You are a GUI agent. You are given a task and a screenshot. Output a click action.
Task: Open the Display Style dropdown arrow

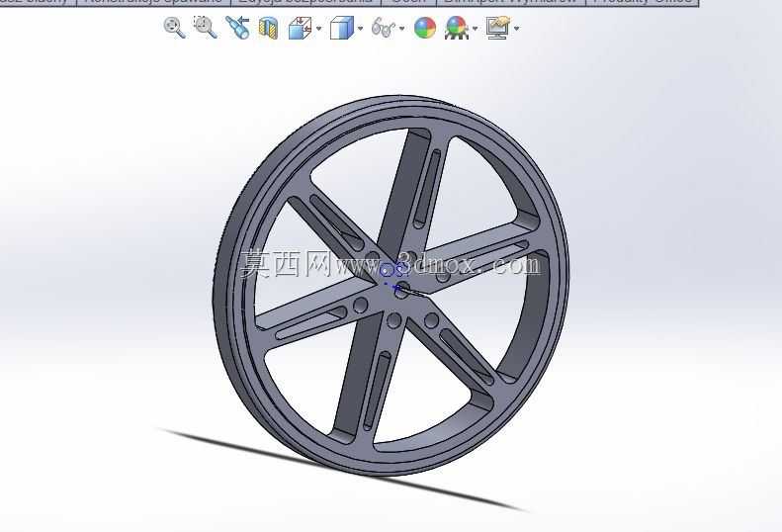click(361, 29)
